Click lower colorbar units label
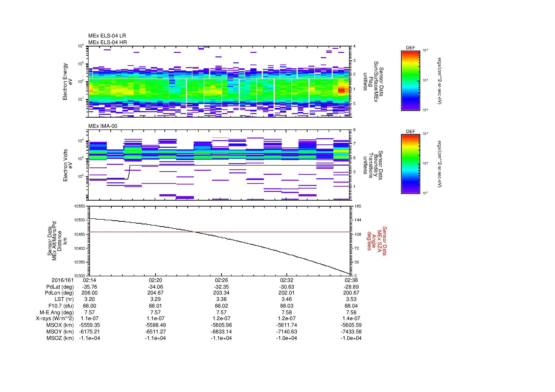The height and width of the screenshot is (392, 555). click(x=440, y=164)
